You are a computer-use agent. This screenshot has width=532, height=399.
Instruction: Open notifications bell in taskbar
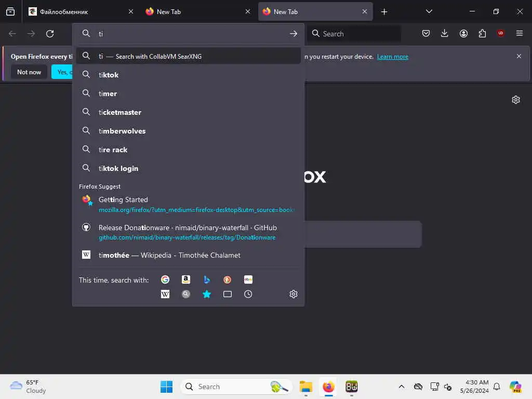point(497,387)
